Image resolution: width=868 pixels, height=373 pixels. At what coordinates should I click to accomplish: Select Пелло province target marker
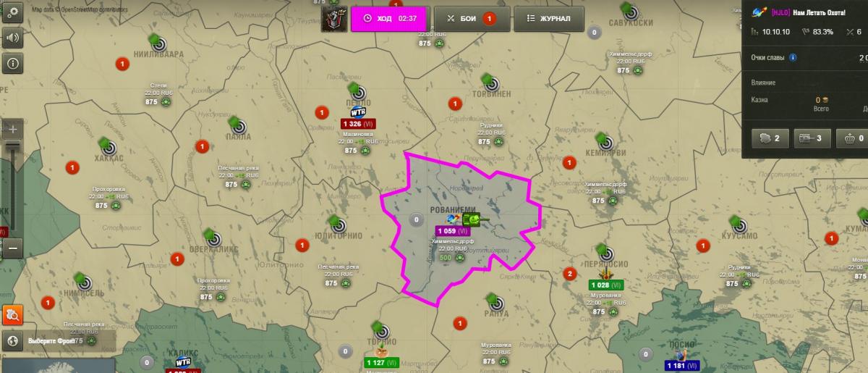tap(358, 91)
